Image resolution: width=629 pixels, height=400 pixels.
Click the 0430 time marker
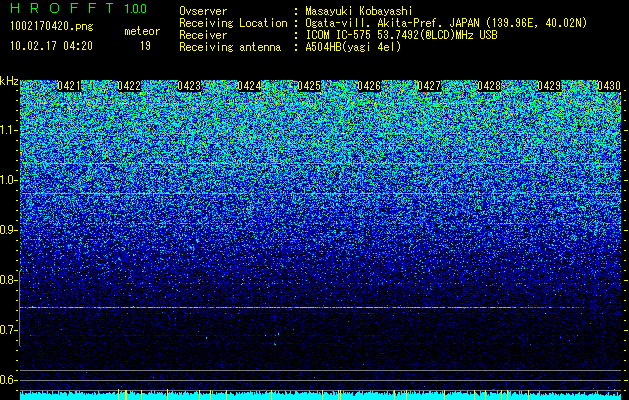(x=609, y=86)
